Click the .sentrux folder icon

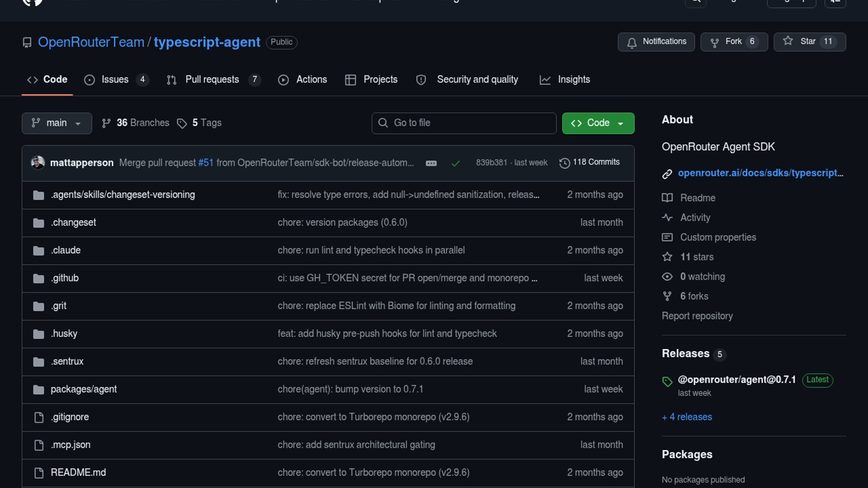[38, 361]
